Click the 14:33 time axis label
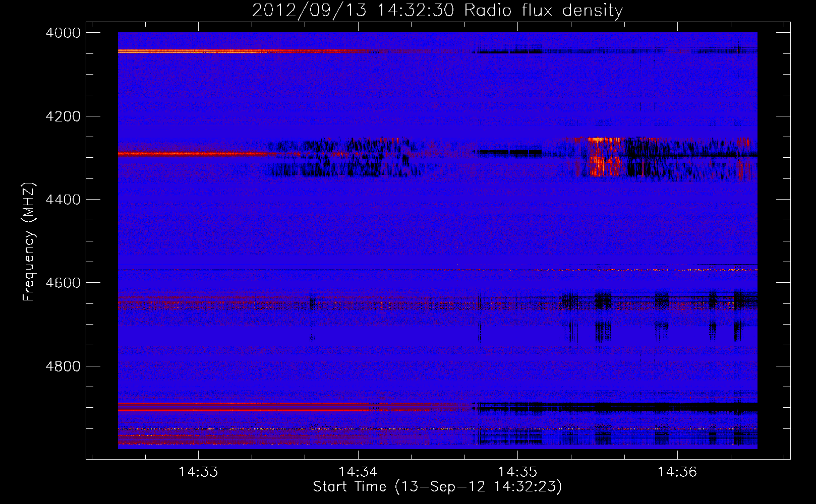Viewport: 816px width, 504px height. pos(198,472)
